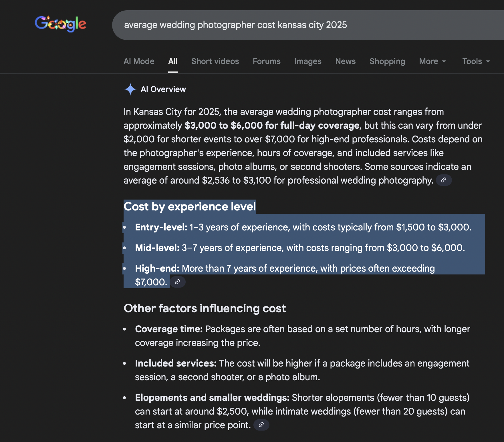Click the Cost by experience level heading
The width and height of the screenshot is (504, 442).
click(x=190, y=207)
